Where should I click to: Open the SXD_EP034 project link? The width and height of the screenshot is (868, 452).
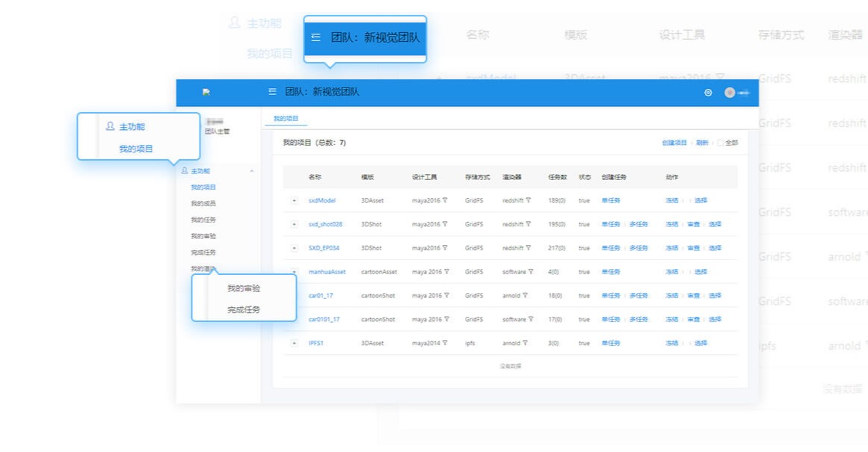coord(324,248)
